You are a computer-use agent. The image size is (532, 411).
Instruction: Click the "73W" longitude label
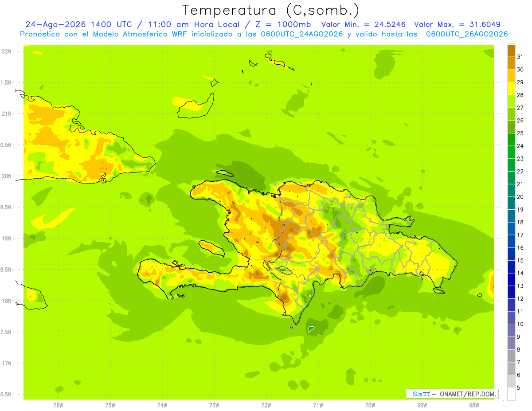point(214,405)
